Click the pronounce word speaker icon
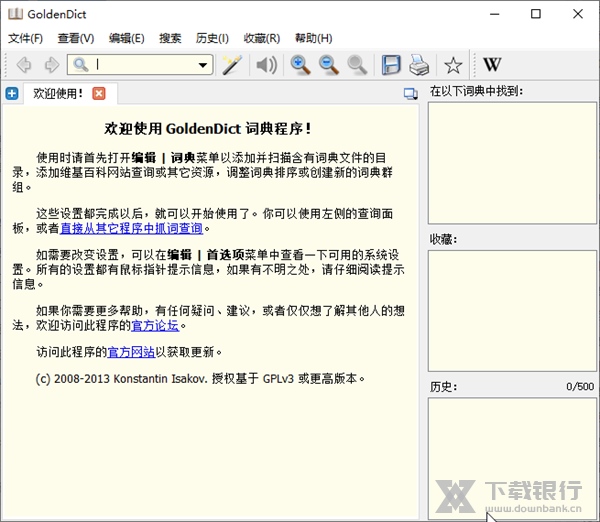 click(265, 66)
